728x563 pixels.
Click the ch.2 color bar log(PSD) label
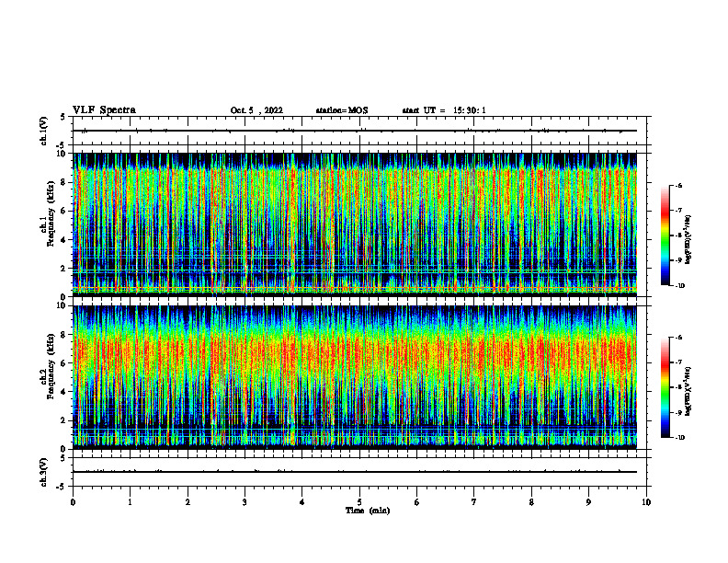688,392
